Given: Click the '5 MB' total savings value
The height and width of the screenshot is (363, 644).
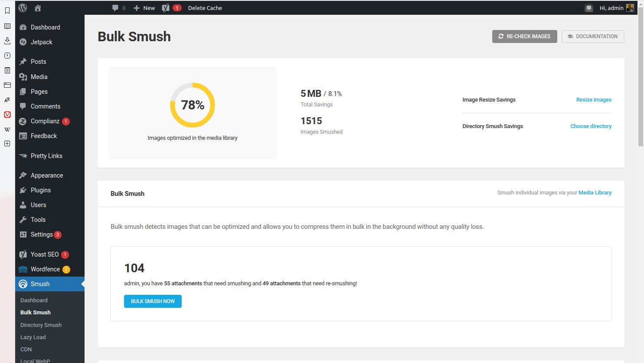Looking at the screenshot, I should [x=311, y=93].
